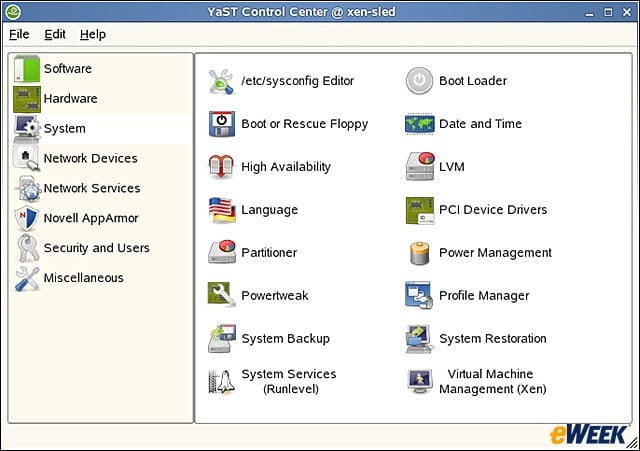This screenshot has width=640, height=451.
Task: Click the Novell AppArmor label
Action: pyautogui.click(x=91, y=218)
